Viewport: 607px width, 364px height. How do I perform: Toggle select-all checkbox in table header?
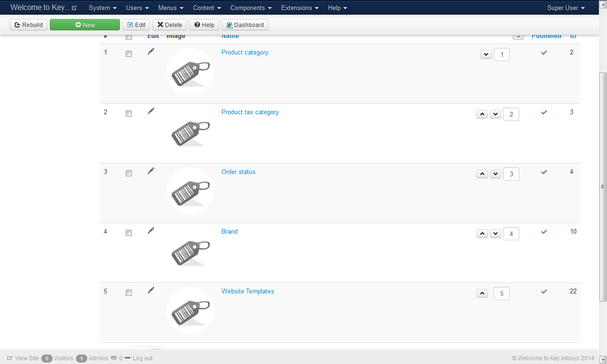129,37
